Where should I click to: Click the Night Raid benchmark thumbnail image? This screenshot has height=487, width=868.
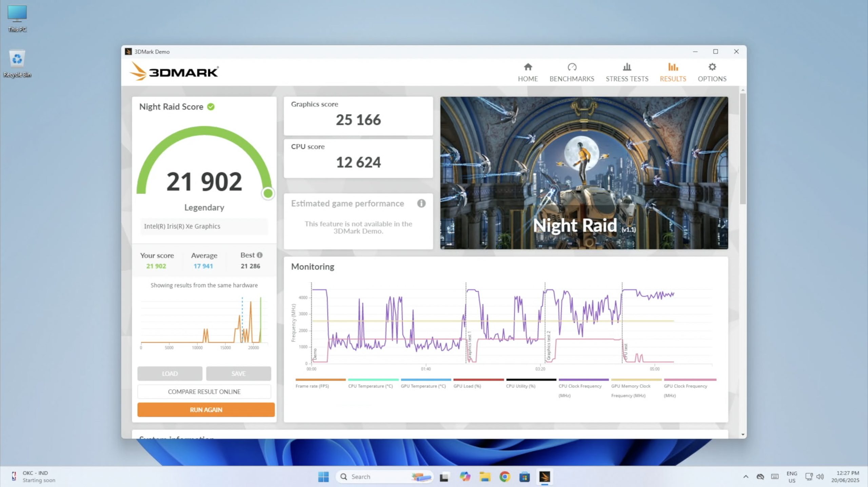[x=584, y=173]
